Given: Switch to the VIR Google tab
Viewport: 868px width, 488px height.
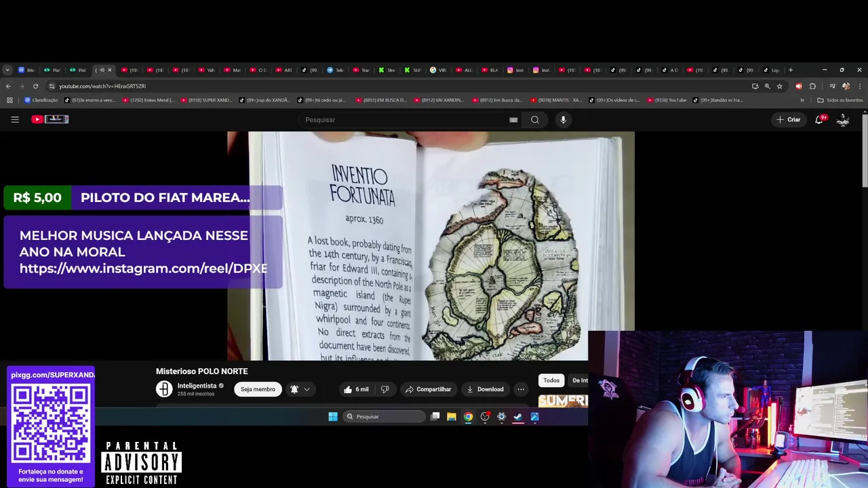Looking at the screenshot, I should pyautogui.click(x=438, y=70).
